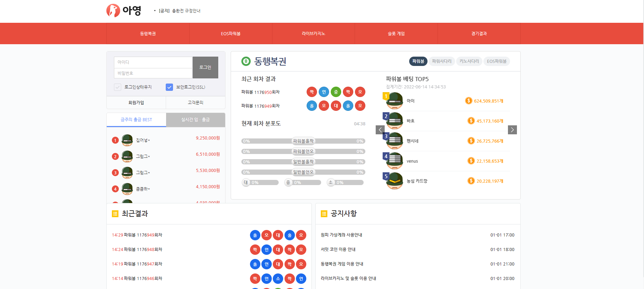Select the 금주의 출금 BEST tab

point(136,119)
